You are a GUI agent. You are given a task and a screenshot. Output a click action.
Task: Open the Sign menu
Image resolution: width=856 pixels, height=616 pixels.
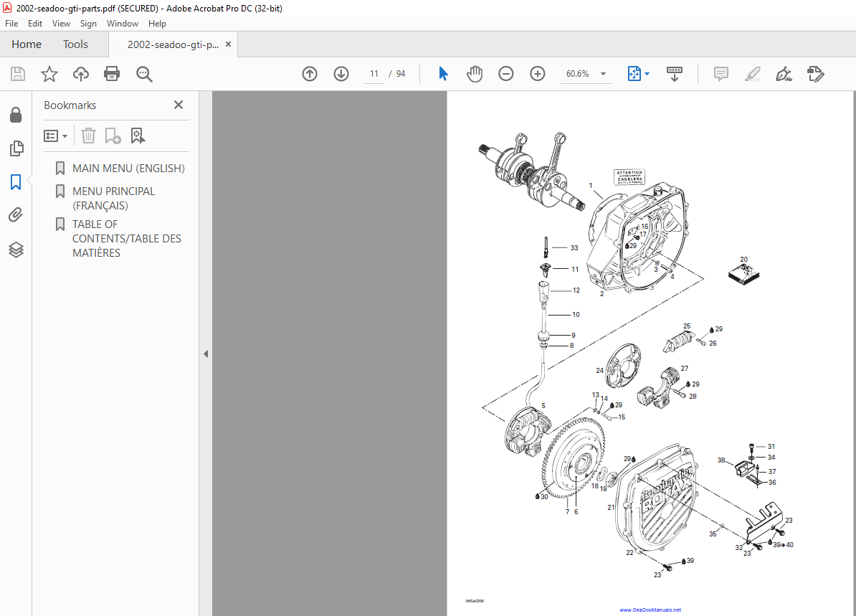coord(88,24)
